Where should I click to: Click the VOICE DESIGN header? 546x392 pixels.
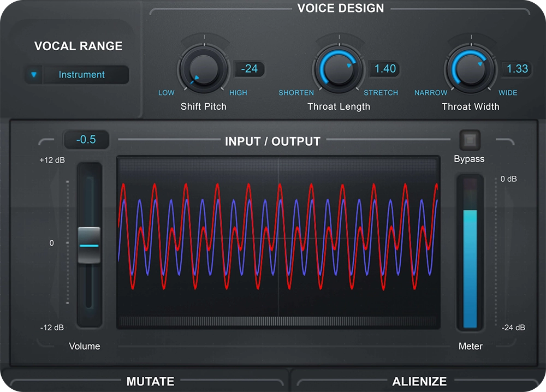(x=340, y=8)
